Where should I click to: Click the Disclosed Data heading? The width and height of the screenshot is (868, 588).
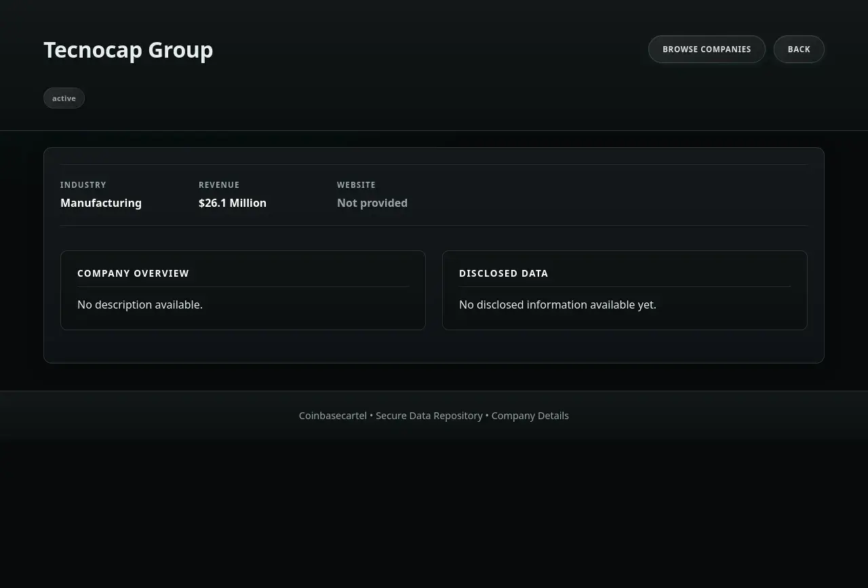pos(503,273)
